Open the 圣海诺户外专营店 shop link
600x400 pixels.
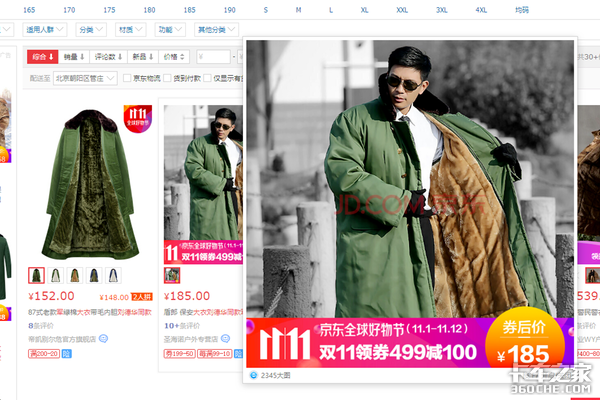click(191, 339)
